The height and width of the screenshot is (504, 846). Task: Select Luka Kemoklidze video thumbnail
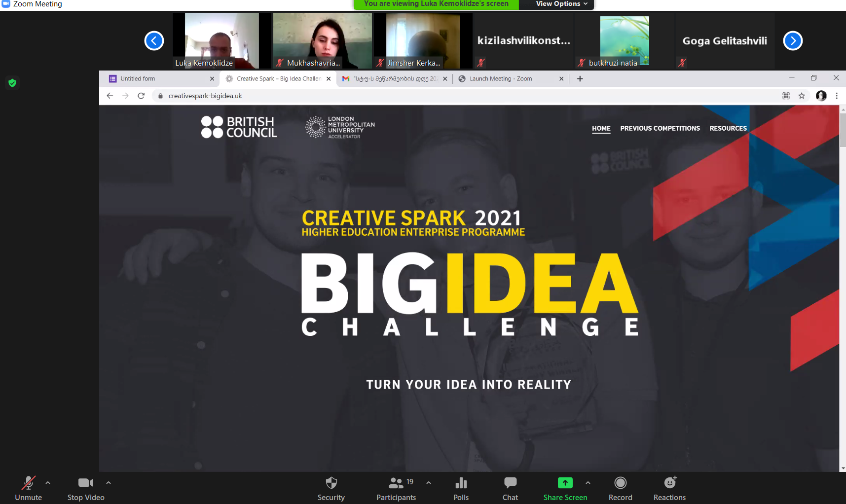pyautogui.click(x=222, y=40)
